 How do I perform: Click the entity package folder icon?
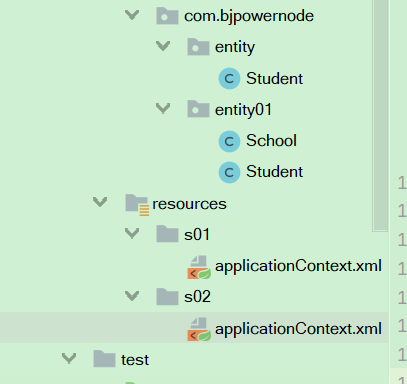tap(198, 47)
